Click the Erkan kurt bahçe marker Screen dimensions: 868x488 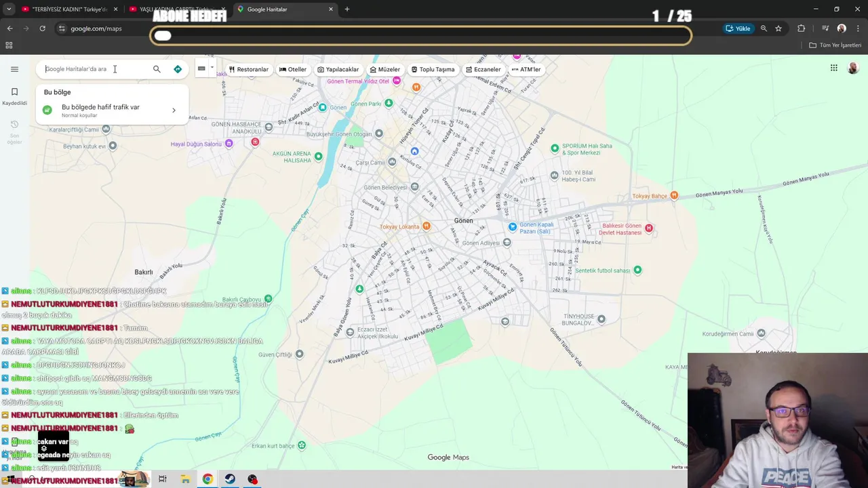click(302, 445)
